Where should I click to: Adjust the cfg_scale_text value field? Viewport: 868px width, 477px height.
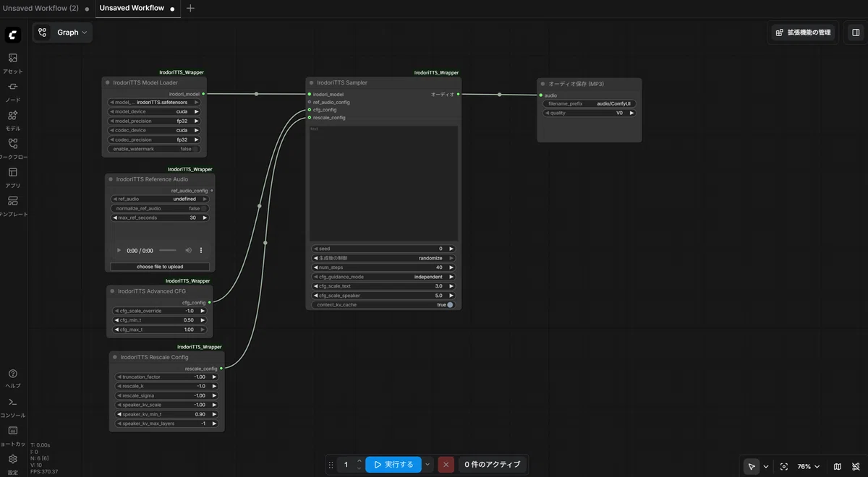[383, 286]
